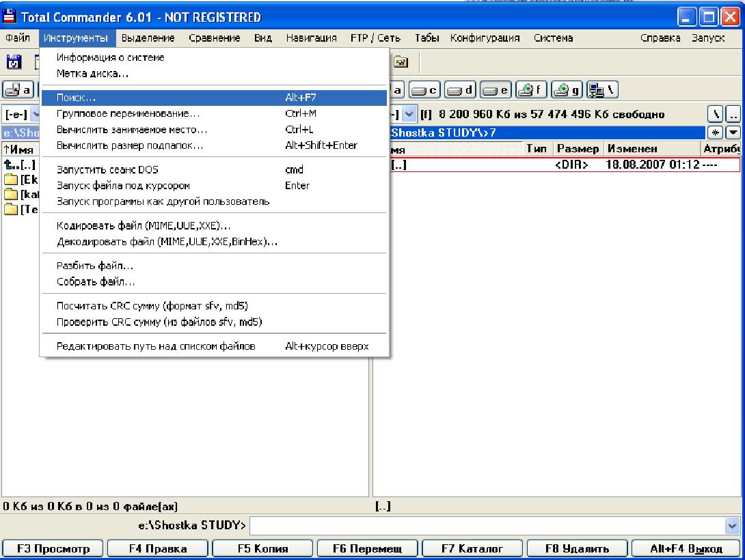Select Поиск from Инструменты menu
Viewport: 745px width, 560px height.
pos(215,98)
